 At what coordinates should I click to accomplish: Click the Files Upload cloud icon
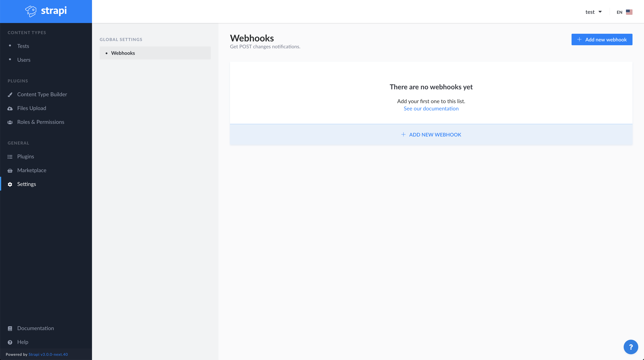(10, 108)
